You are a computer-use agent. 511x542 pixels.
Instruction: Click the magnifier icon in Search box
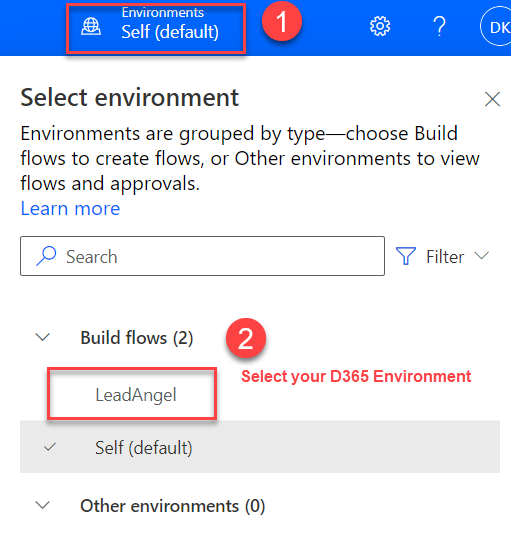[x=46, y=256]
